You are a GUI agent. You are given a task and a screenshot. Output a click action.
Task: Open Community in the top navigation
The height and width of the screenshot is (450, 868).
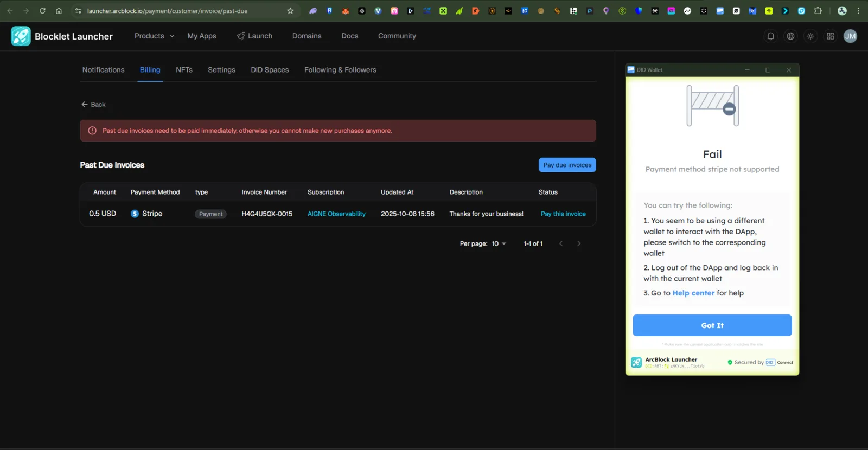pyautogui.click(x=397, y=36)
